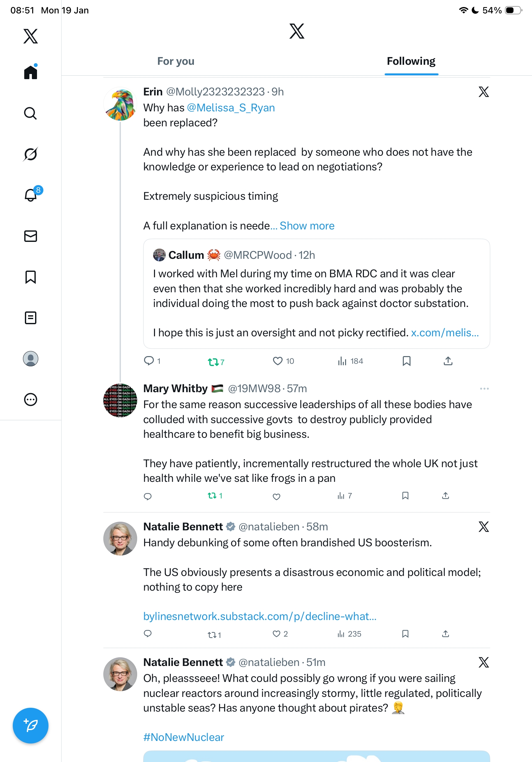
Task: Expand Erin's post with Show more
Action: 307,226
